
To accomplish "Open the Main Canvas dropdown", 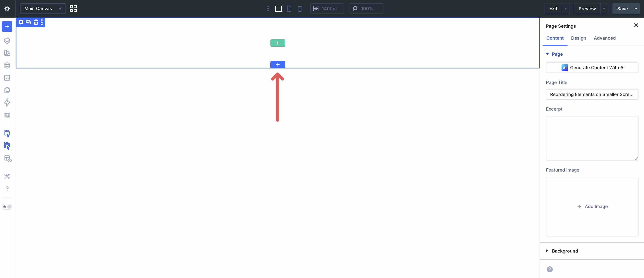I will 42,8.
